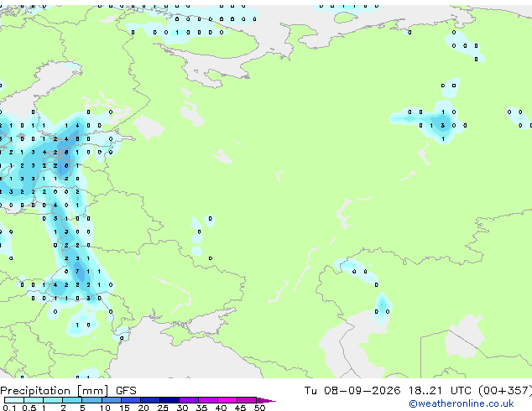532x411 pixels.
Task: Click the '20' legend label
Action: tap(143, 408)
